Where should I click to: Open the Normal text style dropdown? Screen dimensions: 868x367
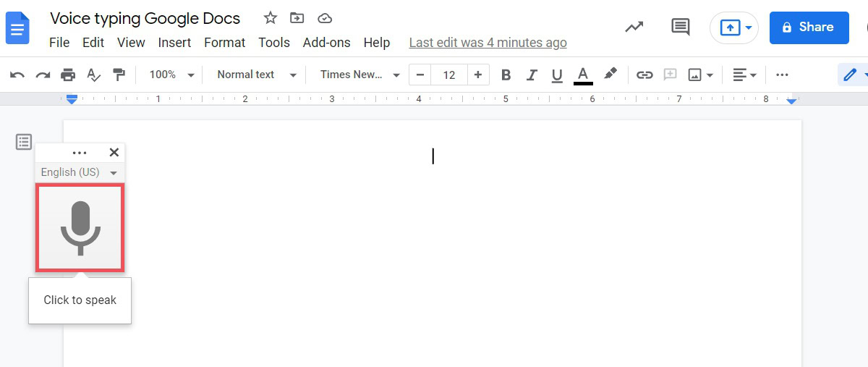[257, 75]
